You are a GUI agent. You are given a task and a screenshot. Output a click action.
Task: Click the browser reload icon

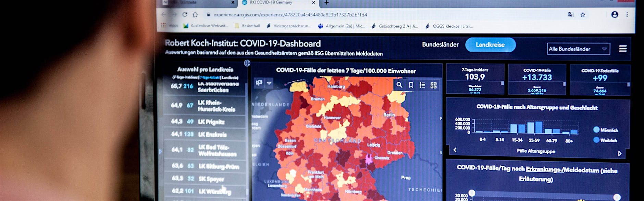tap(185, 14)
